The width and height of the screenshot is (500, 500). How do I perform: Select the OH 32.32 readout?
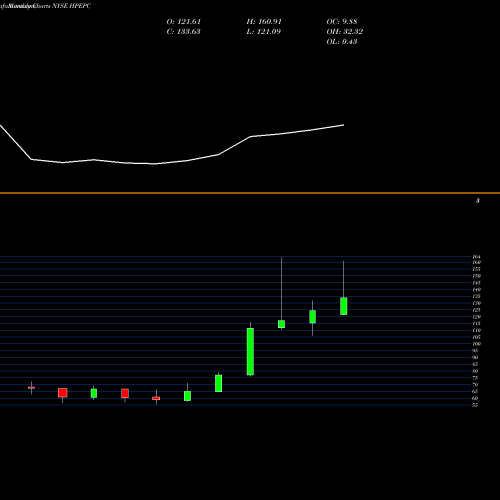(x=345, y=32)
